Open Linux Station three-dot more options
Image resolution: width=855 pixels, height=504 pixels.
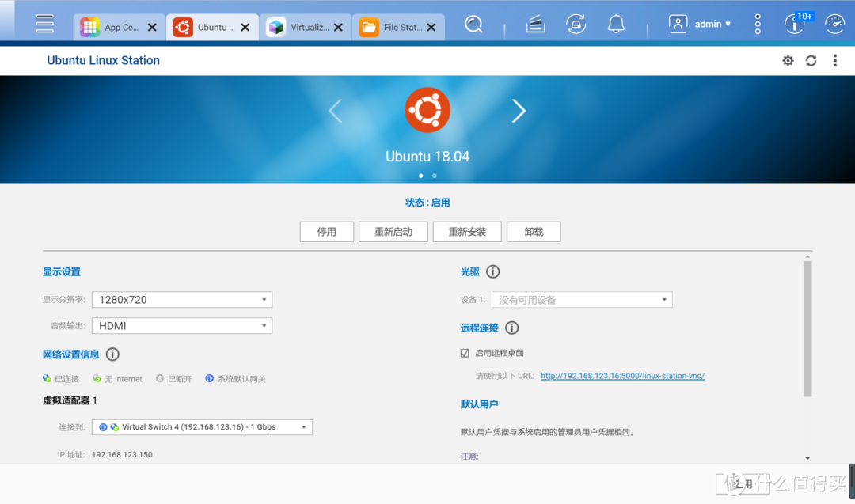[x=835, y=60]
